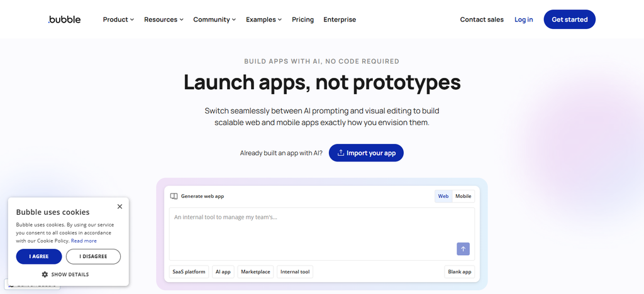This screenshot has width=644, height=294.
Task: Open the Community dropdown
Action: tap(214, 19)
